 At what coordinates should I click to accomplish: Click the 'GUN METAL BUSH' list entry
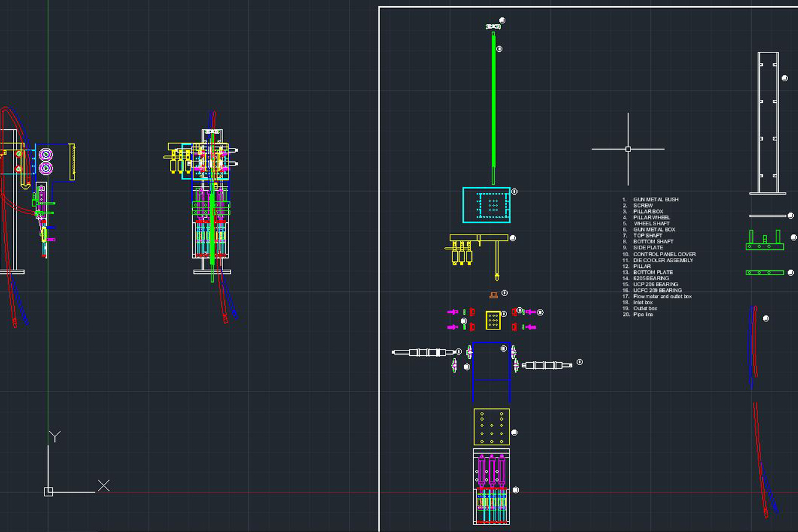pyautogui.click(x=656, y=199)
